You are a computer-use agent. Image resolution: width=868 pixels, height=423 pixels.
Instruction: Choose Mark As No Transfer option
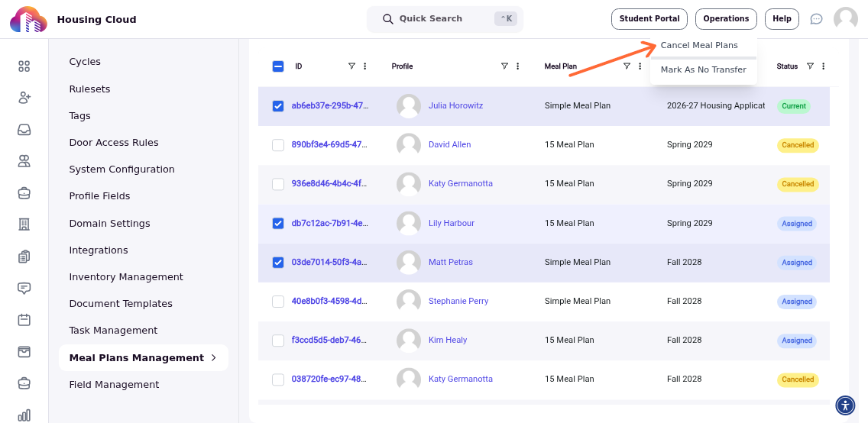point(704,70)
